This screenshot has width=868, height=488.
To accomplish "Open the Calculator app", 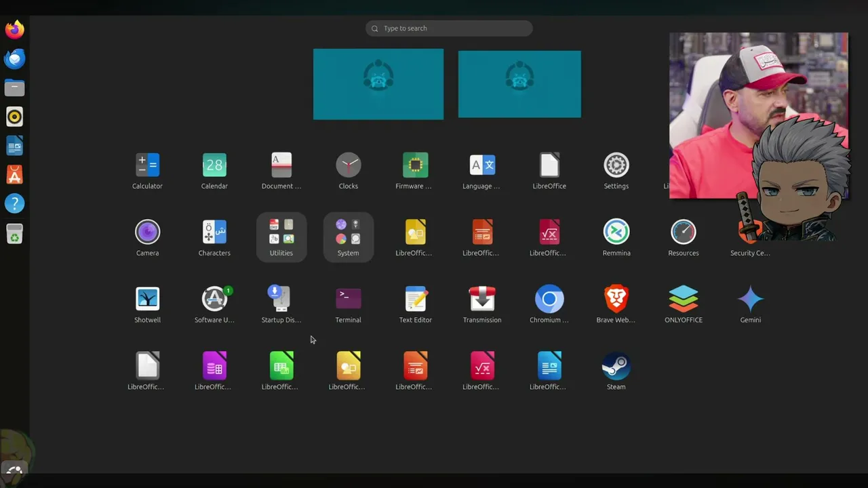I will (147, 165).
